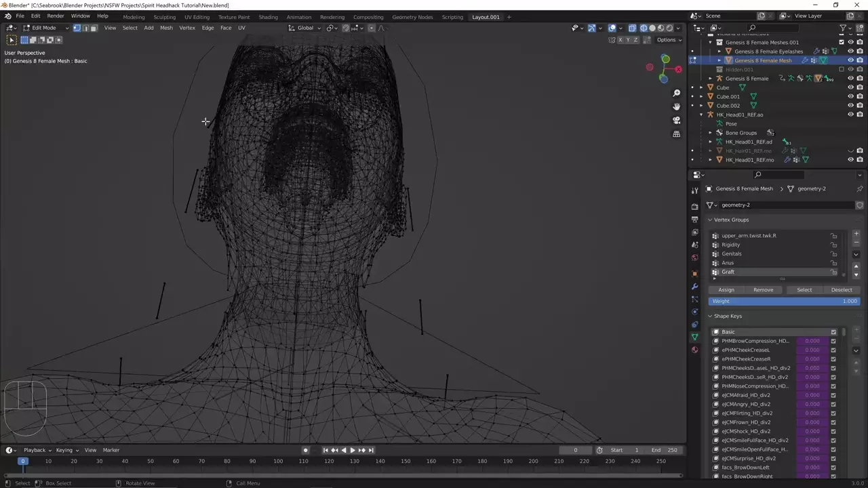Enable the Hidden.001 collection checkbox

842,69
